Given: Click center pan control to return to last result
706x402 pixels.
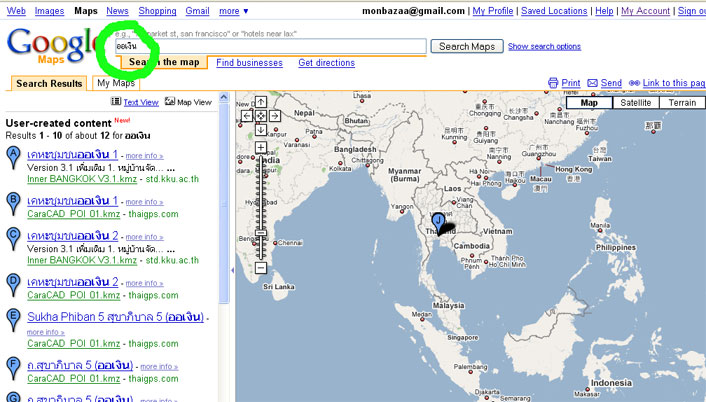Looking at the screenshot, I should click(261, 116).
